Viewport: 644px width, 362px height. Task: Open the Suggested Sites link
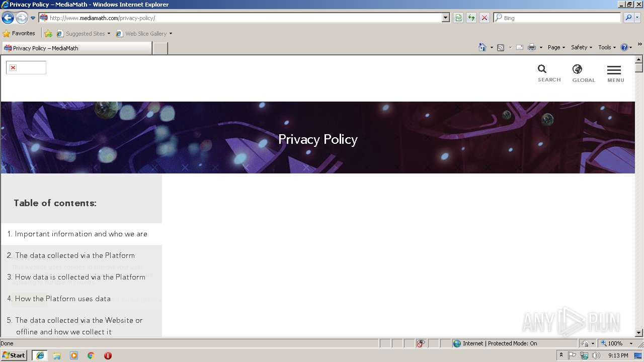click(x=83, y=34)
